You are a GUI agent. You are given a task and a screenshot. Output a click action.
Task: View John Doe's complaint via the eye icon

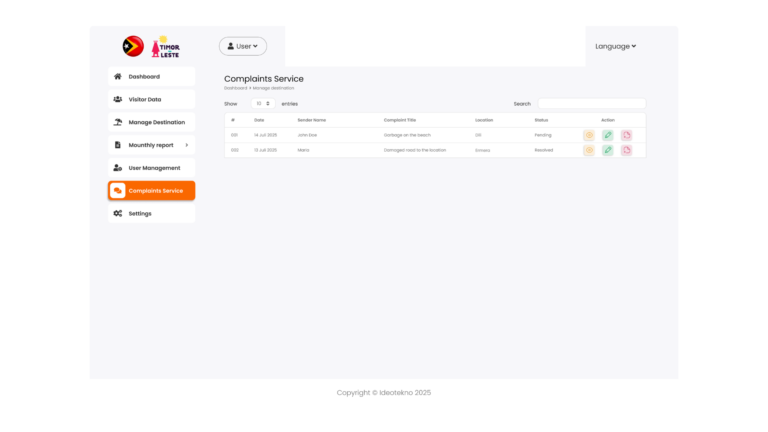pyautogui.click(x=589, y=135)
